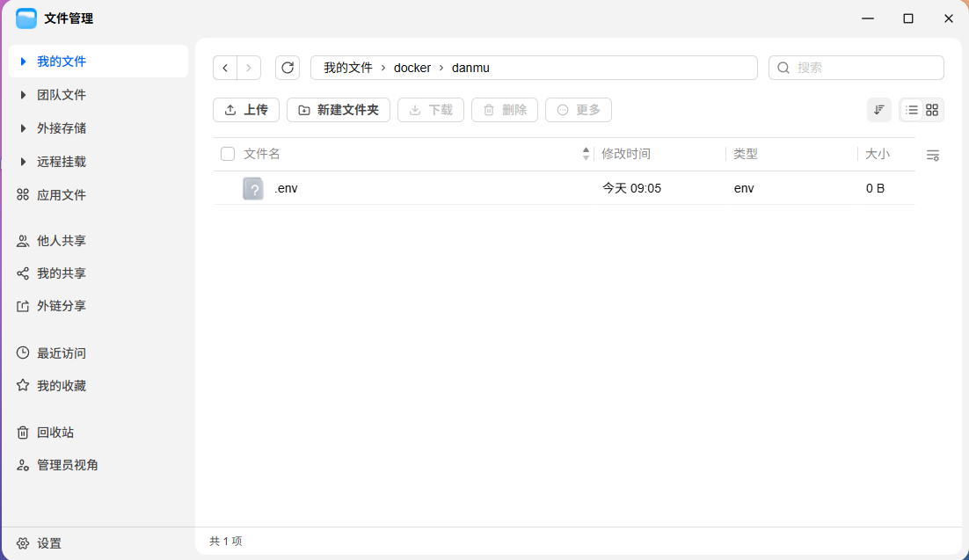Focus the 搜索 search field
The width and height of the screenshot is (969, 560).
tap(856, 68)
